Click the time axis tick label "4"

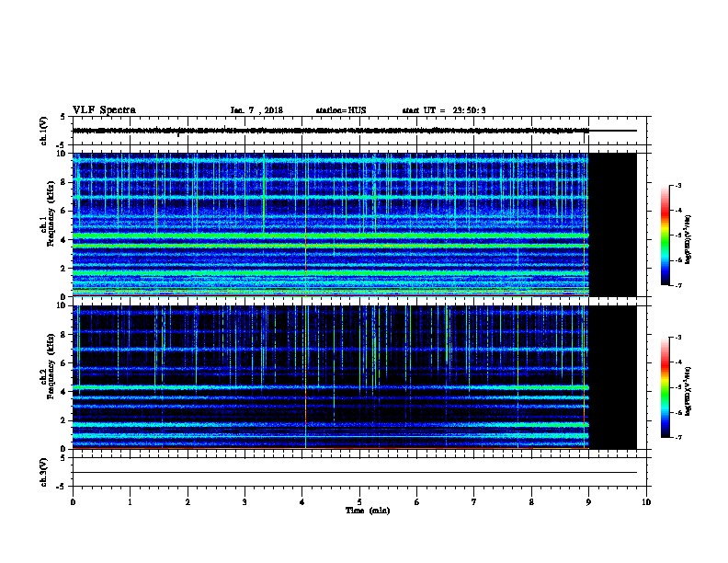coord(302,502)
